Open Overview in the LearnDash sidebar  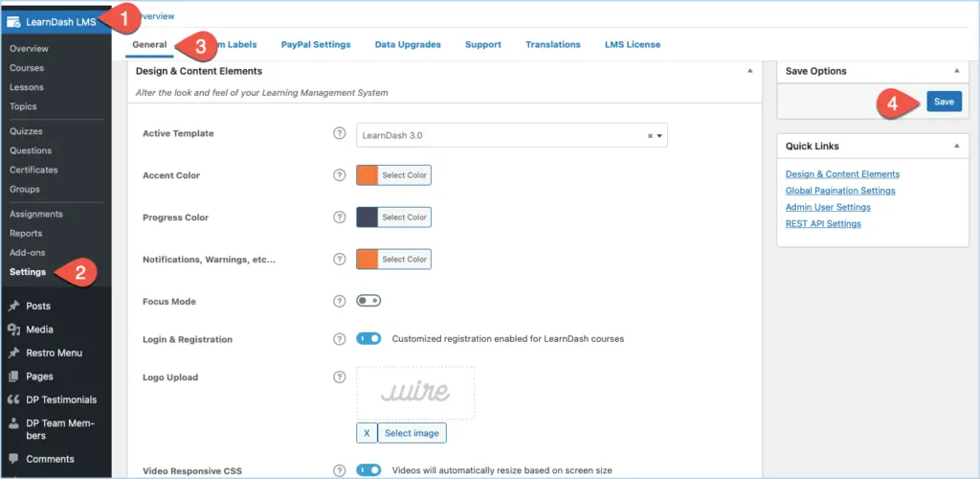click(x=29, y=48)
